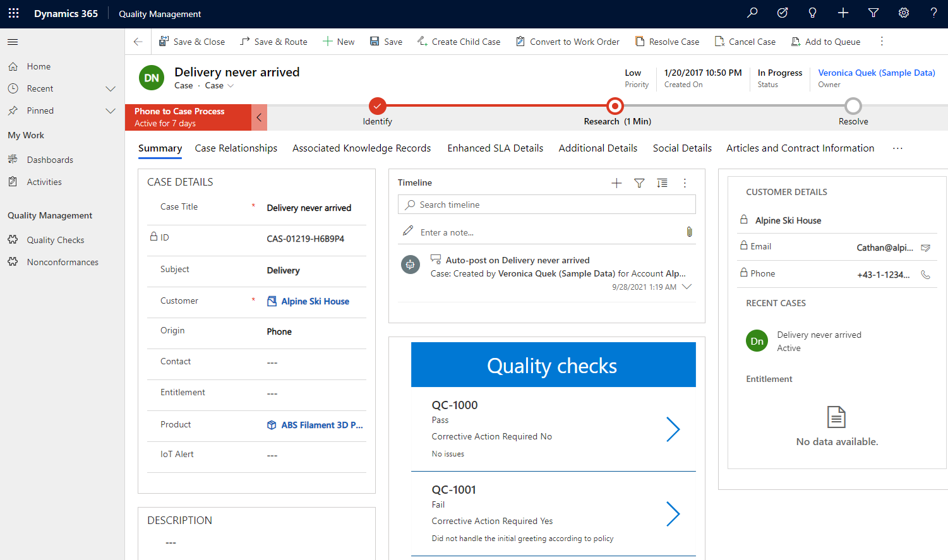Open command bar overflow menu
948x560 pixels.
click(x=882, y=42)
